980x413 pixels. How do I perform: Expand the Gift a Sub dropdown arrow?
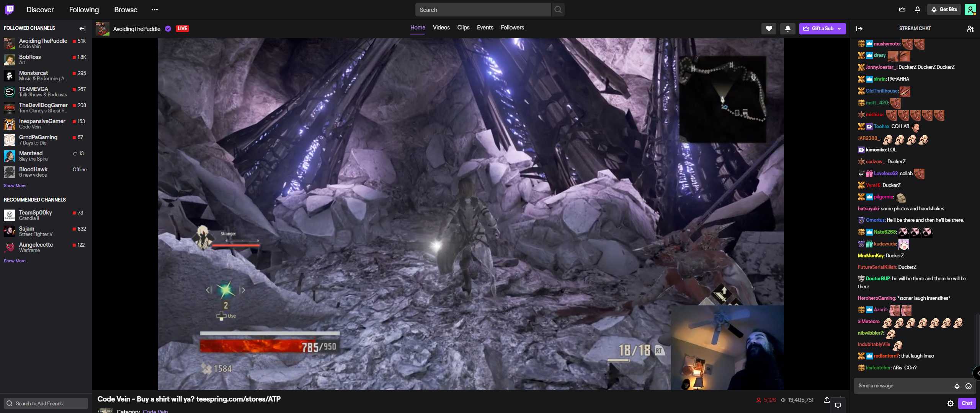pyautogui.click(x=840, y=29)
